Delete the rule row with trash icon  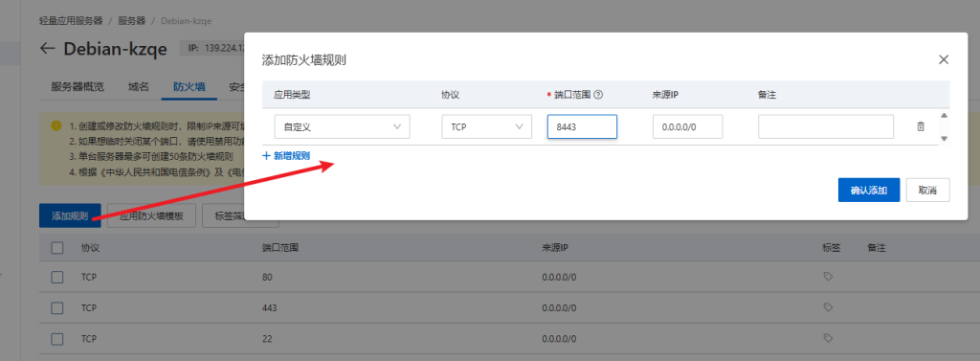coord(920,126)
